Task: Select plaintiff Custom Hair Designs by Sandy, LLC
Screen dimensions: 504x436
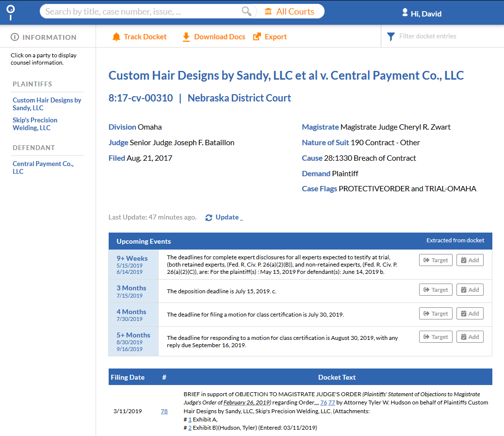Action: [x=47, y=104]
